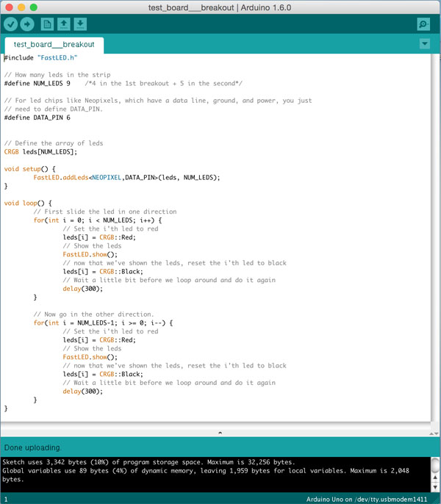
Task: Click the 'for(int i = NUM_LEDS-1;' loop line
Action: (103, 323)
